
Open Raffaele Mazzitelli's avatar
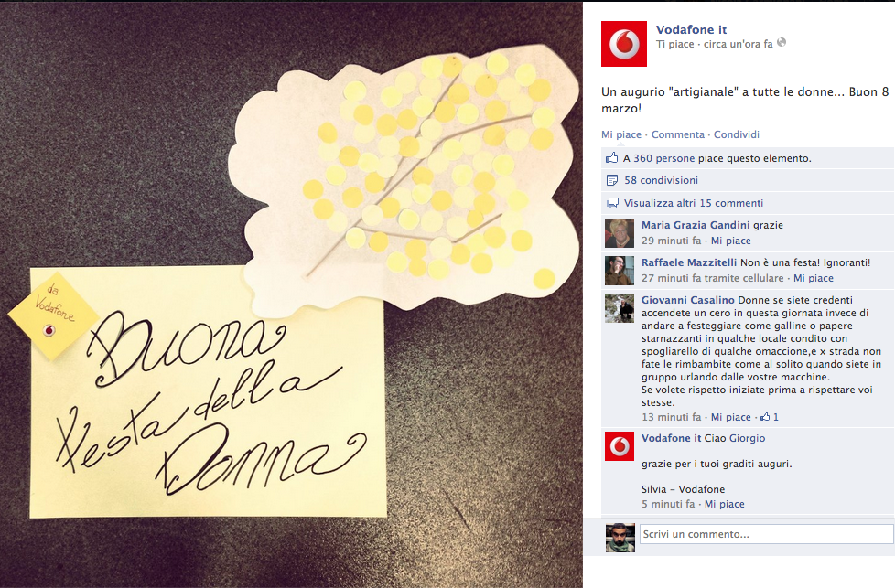click(x=620, y=271)
